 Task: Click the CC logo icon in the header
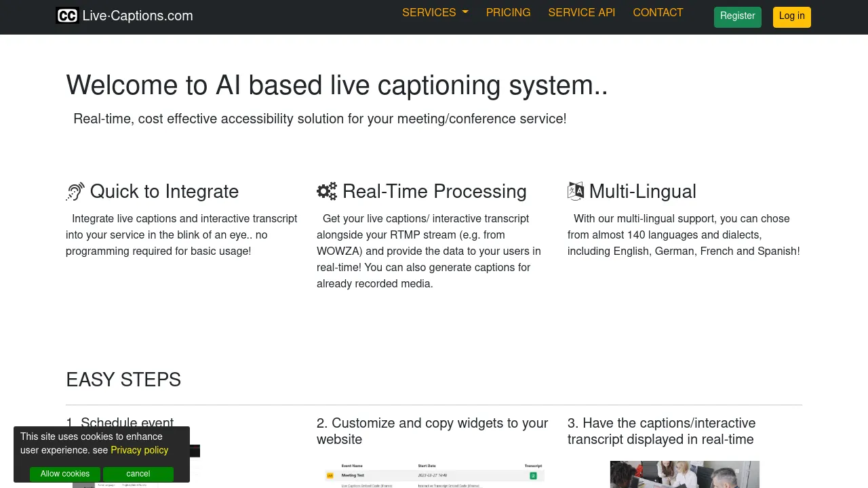coord(67,15)
